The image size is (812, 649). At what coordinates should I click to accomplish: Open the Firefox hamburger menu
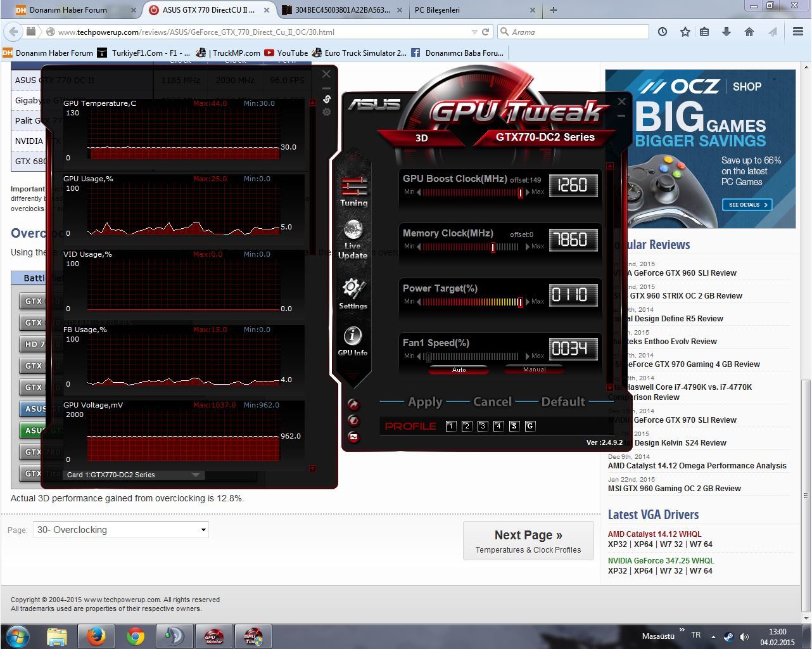tap(798, 32)
